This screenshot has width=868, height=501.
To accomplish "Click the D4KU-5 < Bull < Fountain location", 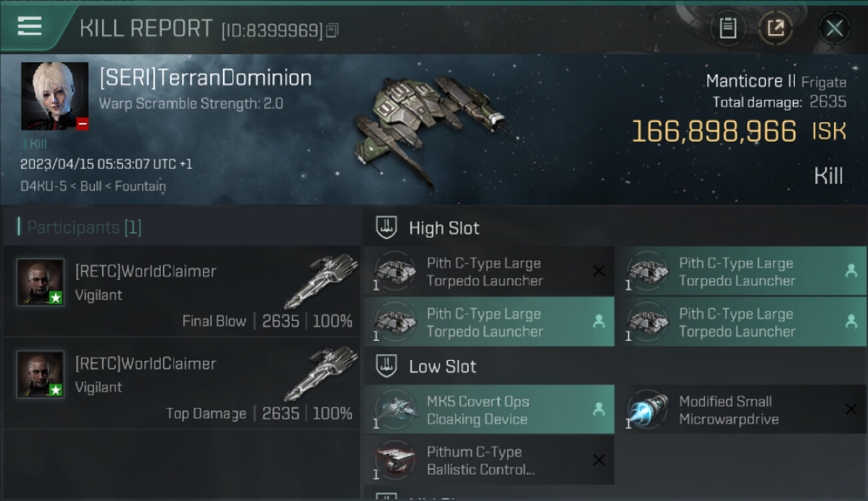I will (93, 186).
